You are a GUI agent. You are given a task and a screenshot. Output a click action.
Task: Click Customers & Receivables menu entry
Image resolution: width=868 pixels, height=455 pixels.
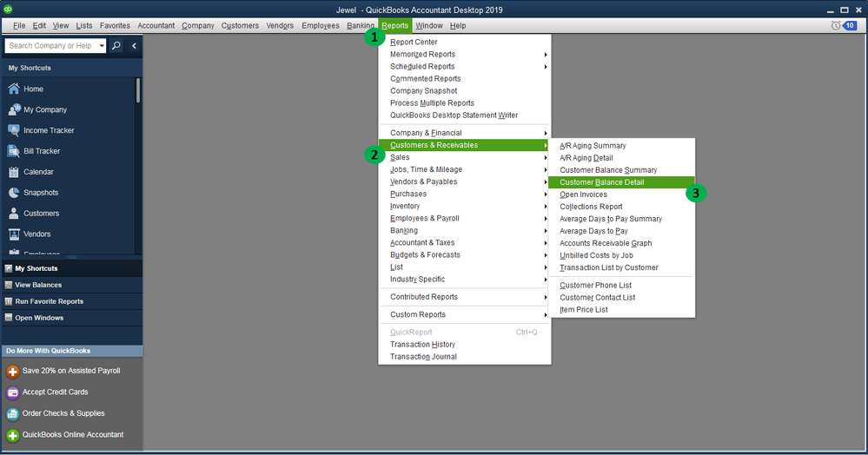[465, 145]
